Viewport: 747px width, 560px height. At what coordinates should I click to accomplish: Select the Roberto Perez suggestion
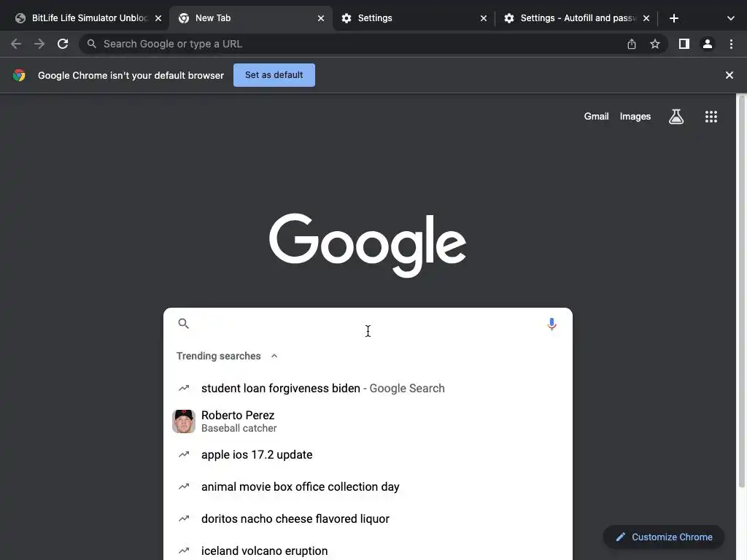(x=368, y=421)
